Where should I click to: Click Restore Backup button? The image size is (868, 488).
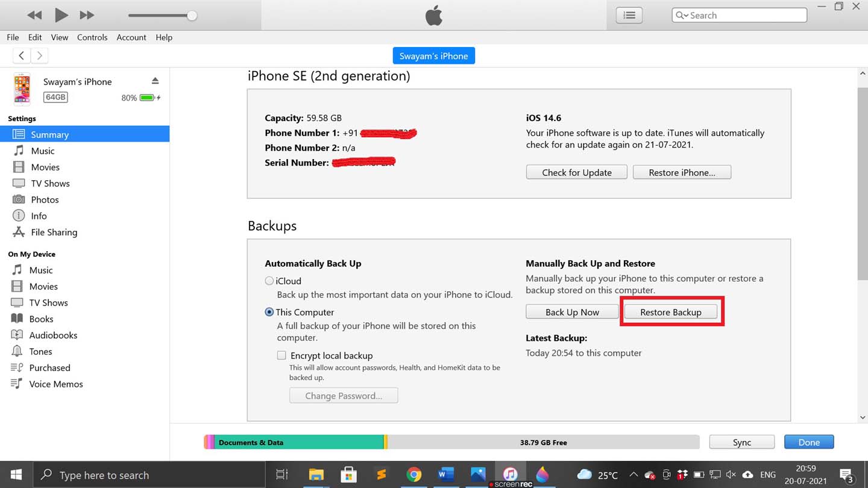pos(671,312)
